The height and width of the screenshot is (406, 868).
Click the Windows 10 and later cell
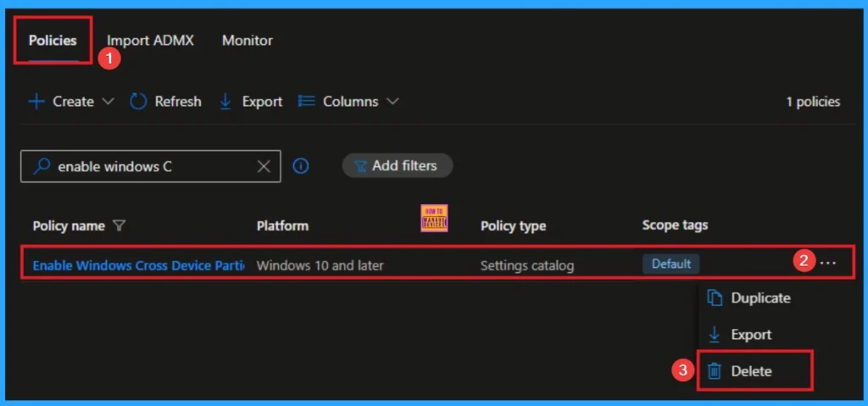click(x=320, y=265)
